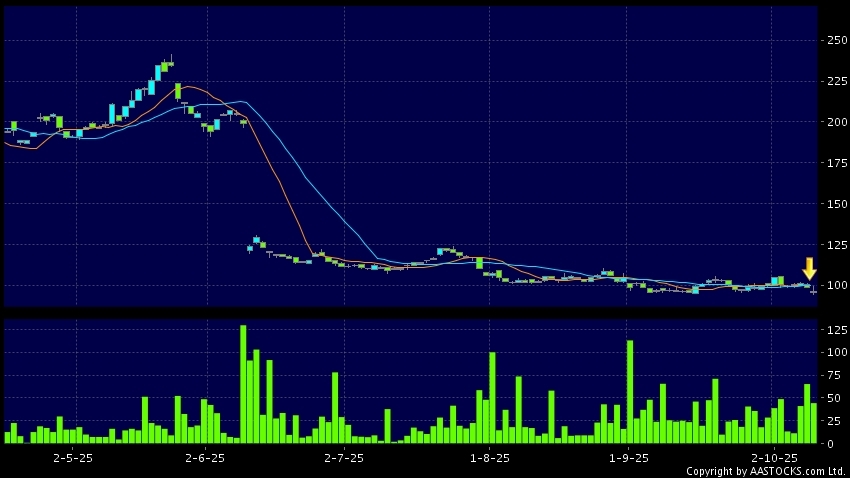Click the yellow down arrow marker
The image size is (850, 478).
[809, 269]
